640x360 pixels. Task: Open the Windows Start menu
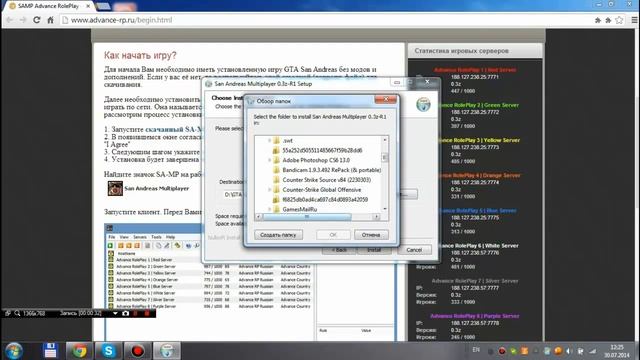14,351
